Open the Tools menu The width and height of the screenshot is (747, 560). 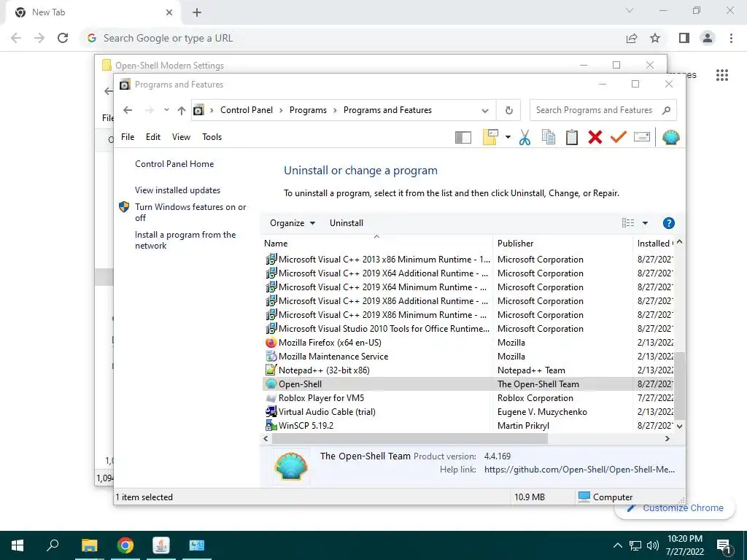pos(212,137)
